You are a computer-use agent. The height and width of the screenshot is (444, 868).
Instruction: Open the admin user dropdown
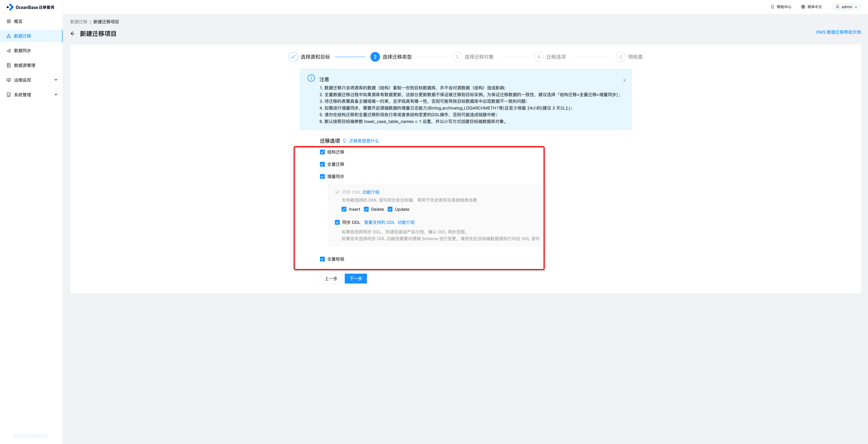tap(846, 7)
